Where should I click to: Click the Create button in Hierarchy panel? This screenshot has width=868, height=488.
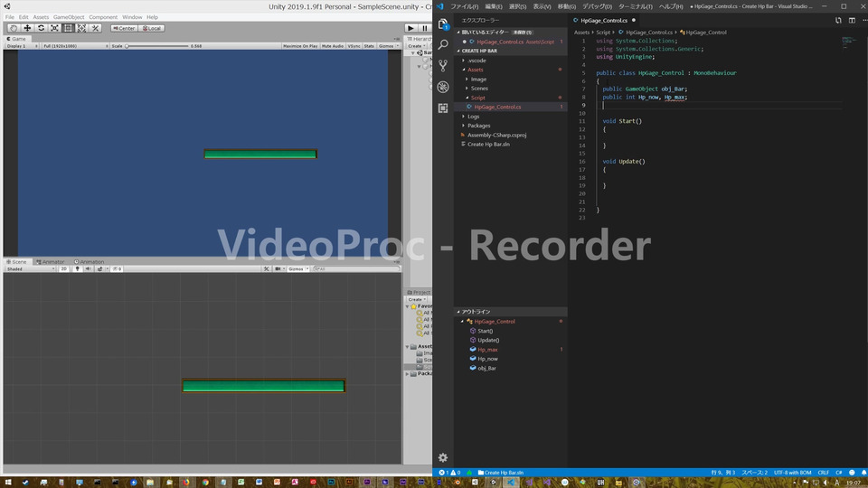pyautogui.click(x=416, y=46)
